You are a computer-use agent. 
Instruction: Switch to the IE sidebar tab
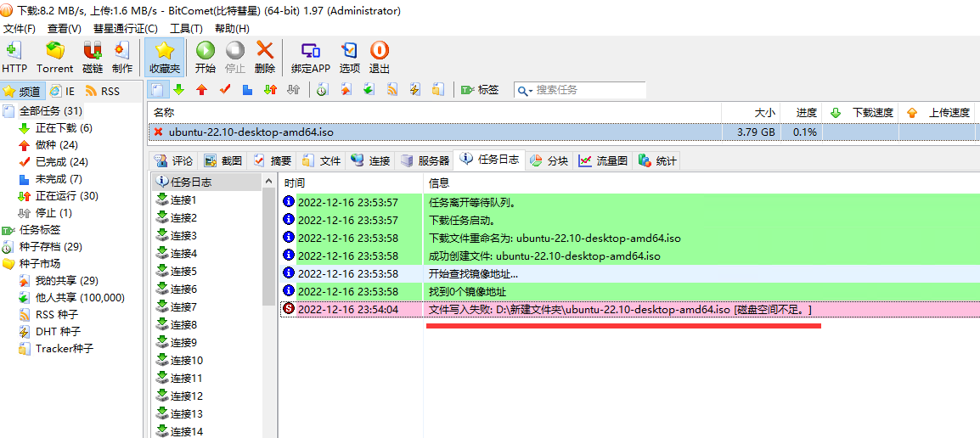point(63,91)
